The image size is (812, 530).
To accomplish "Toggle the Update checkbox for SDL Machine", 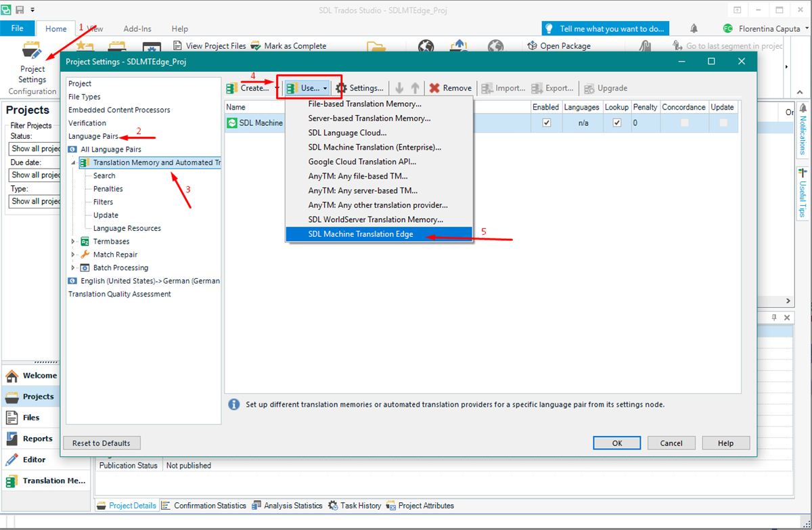I will click(x=723, y=123).
